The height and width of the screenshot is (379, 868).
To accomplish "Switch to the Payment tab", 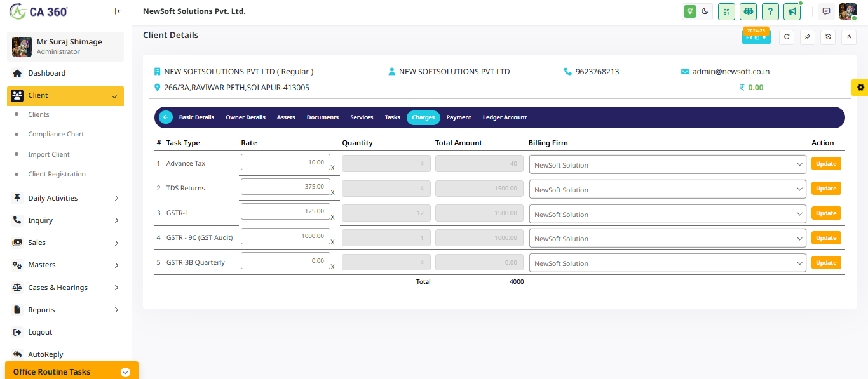I will click(x=459, y=117).
